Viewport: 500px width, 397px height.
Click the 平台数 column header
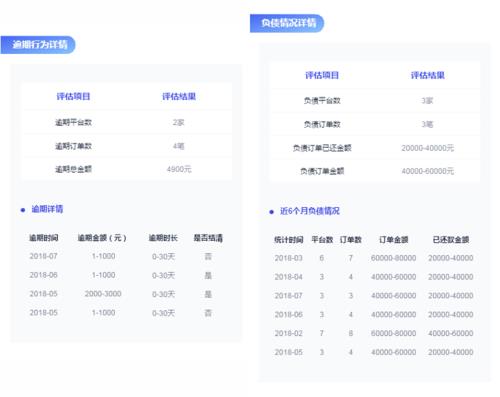(322, 240)
